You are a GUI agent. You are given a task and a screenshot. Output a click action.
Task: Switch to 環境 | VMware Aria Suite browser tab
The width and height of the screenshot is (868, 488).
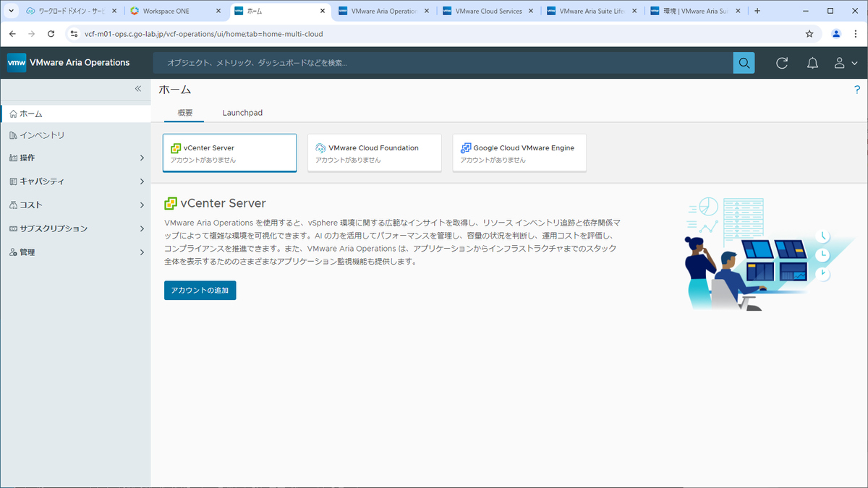pyautogui.click(x=697, y=12)
